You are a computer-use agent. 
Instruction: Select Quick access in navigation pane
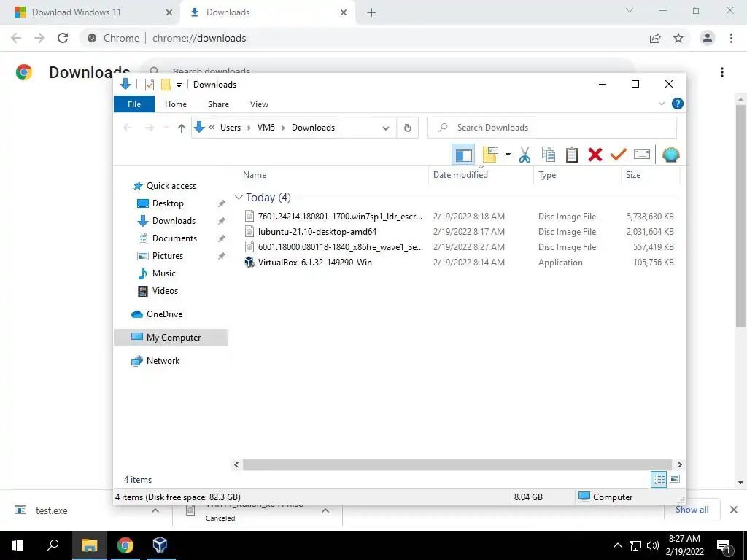point(171,186)
